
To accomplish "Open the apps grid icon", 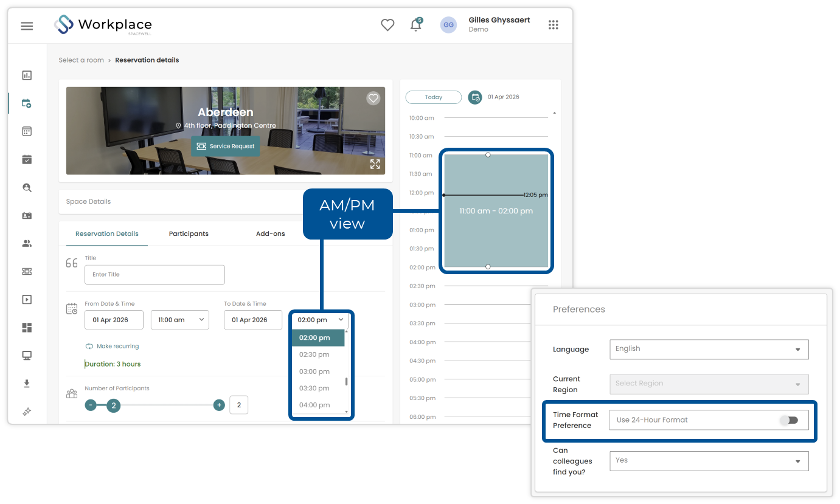I will (x=553, y=25).
